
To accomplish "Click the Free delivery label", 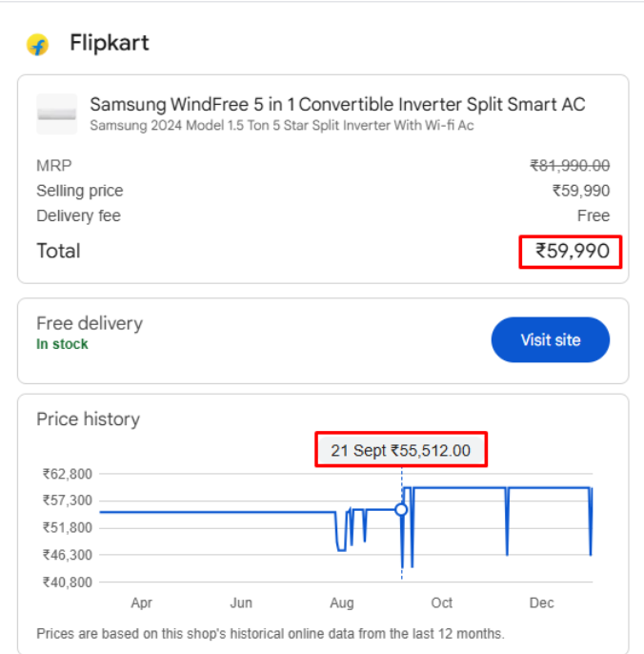I will (90, 323).
